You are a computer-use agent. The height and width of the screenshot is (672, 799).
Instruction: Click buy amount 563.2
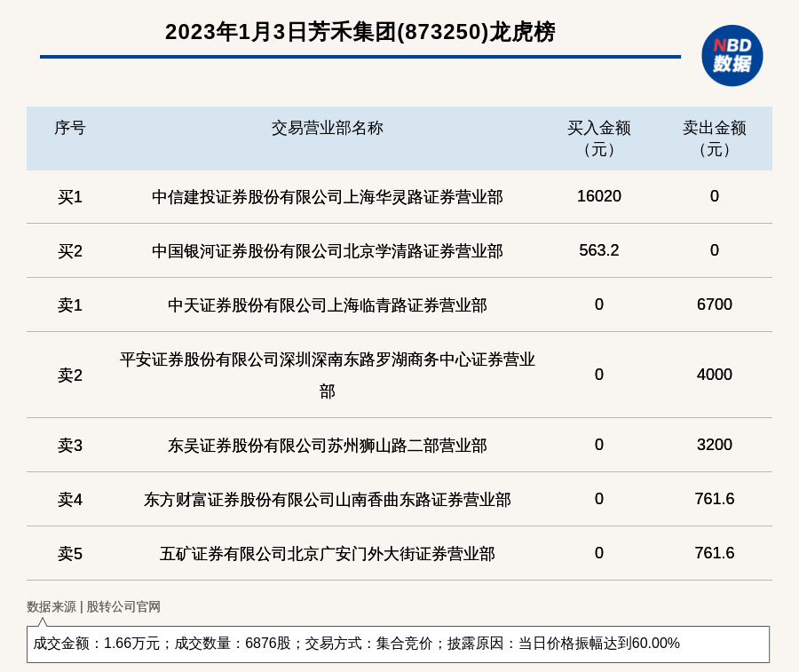(x=598, y=250)
